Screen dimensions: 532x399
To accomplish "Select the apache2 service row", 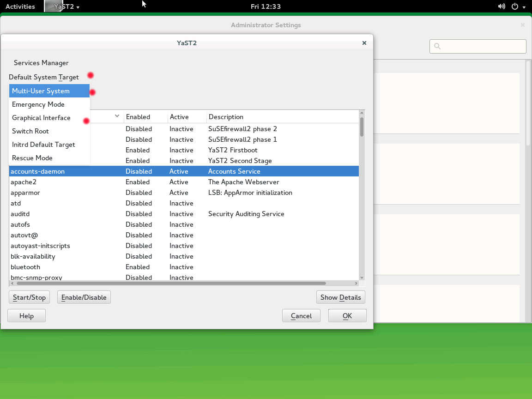I will [184, 182].
